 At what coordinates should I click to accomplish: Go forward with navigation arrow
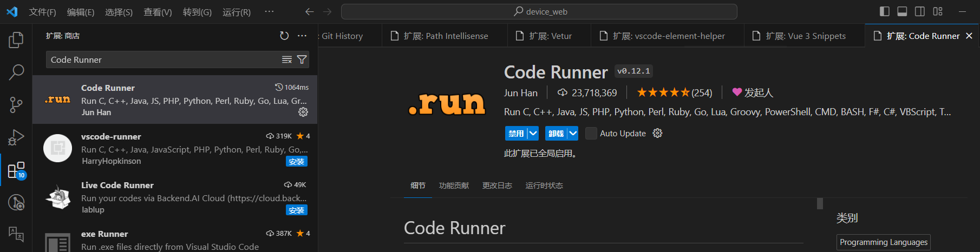[x=328, y=11]
